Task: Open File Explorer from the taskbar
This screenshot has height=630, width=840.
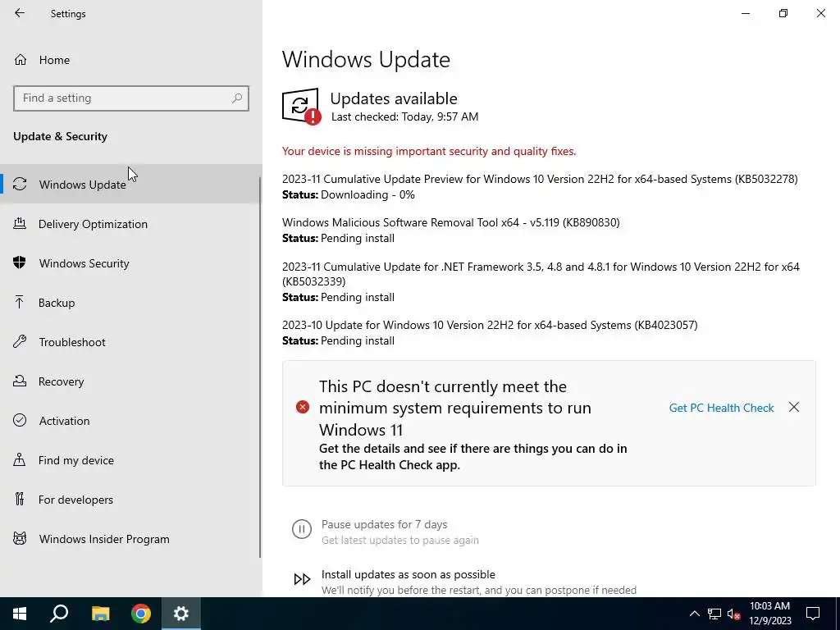Action: pos(100,614)
